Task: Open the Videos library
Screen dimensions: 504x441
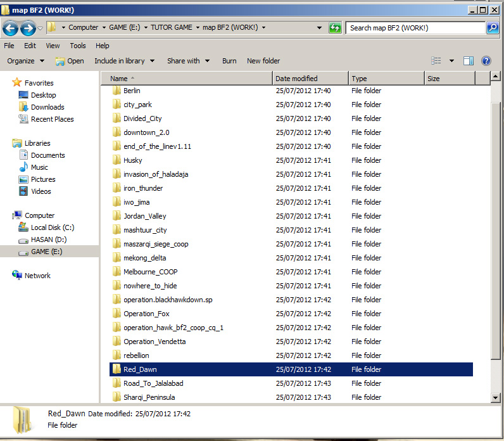Action: pos(41,191)
